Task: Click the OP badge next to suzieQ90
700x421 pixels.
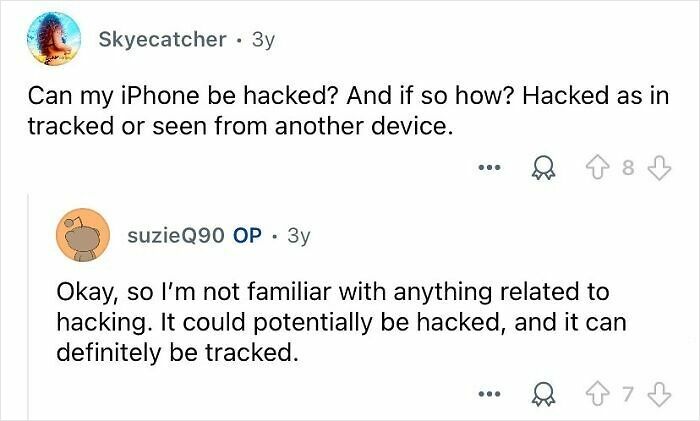Action: point(247,235)
